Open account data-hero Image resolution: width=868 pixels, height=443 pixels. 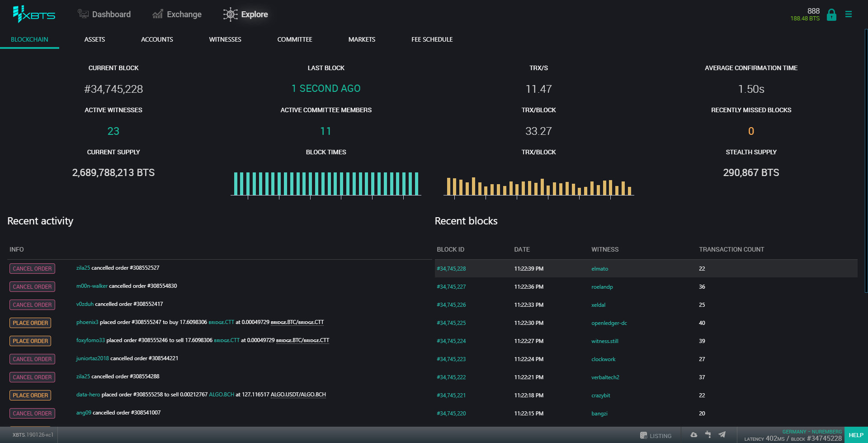88,395
